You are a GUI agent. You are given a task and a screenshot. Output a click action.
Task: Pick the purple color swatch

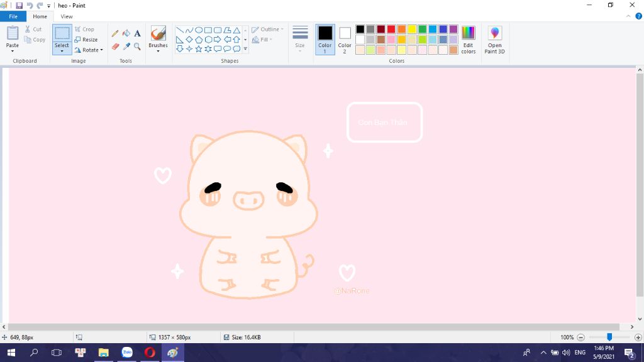coord(453,29)
